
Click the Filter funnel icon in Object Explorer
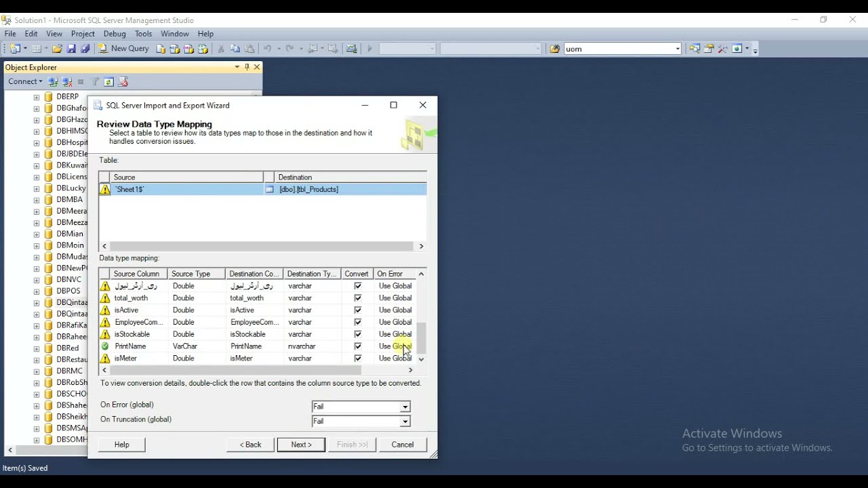click(95, 82)
